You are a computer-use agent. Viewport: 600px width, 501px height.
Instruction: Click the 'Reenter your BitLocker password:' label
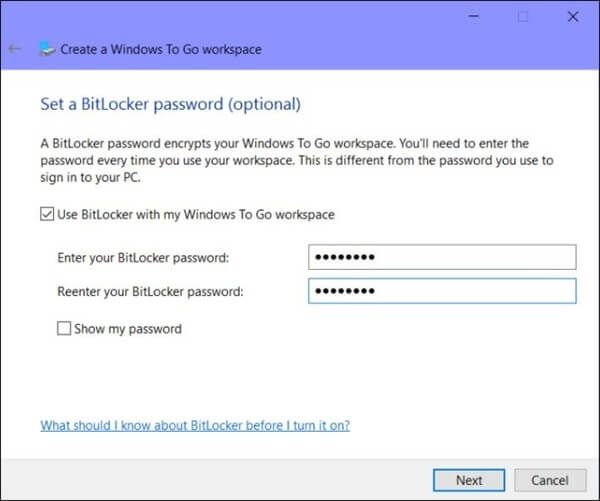pyautogui.click(x=151, y=291)
